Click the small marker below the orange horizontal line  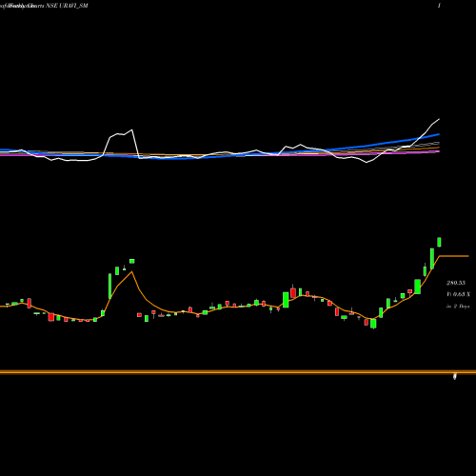pyautogui.click(x=455, y=376)
